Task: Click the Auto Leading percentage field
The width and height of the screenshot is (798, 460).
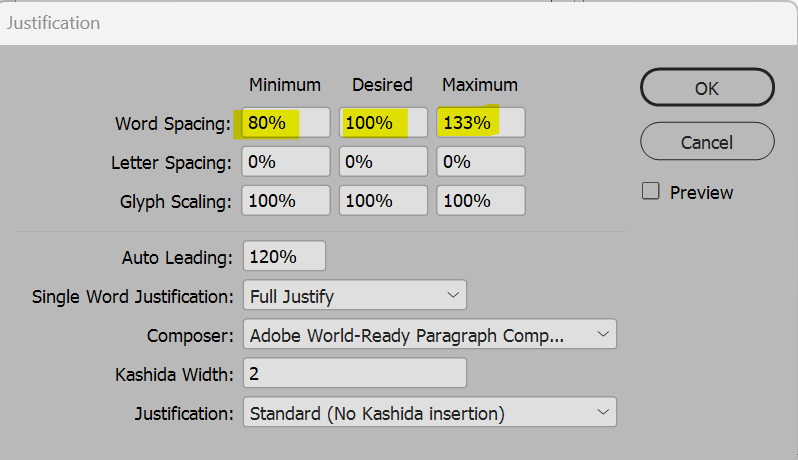Action: coord(284,256)
